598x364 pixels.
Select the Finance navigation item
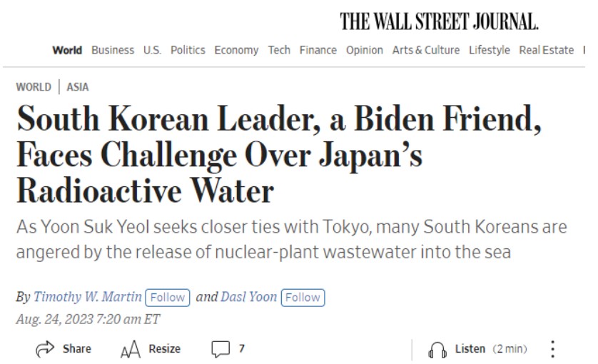point(318,50)
